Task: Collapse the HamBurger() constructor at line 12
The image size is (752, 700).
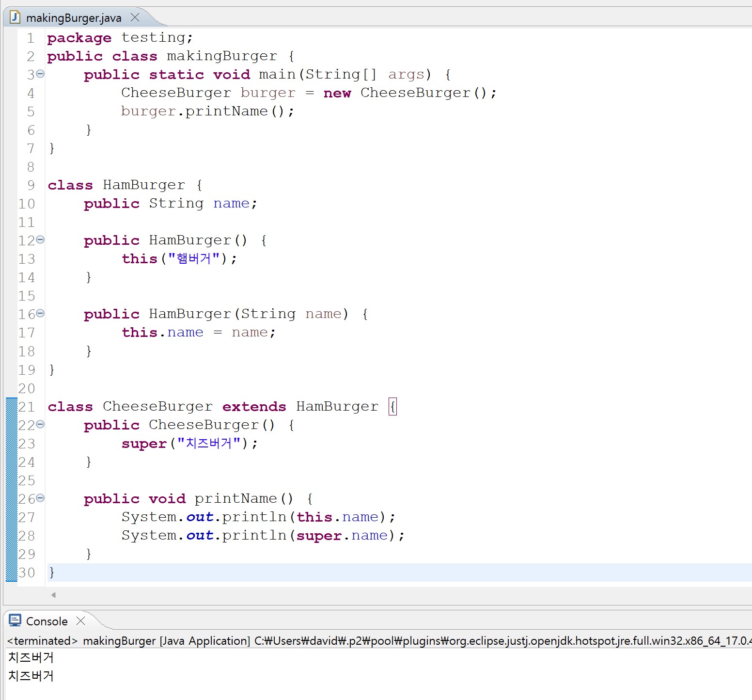Action: point(40,239)
